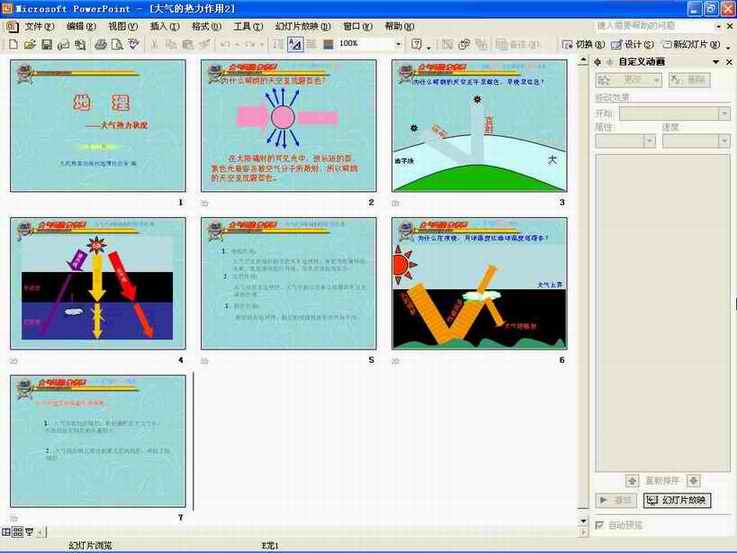The width and height of the screenshot is (737, 553).
Task: Open the 工具 (Tools) menu
Action: pyautogui.click(x=248, y=27)
